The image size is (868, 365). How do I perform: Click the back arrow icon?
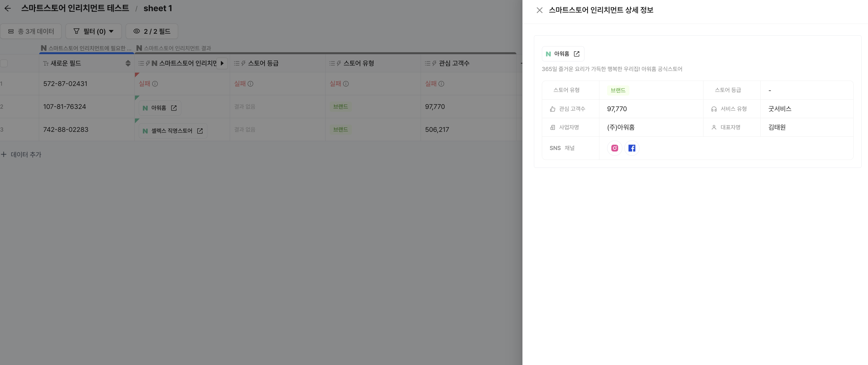tap(7, 8)
